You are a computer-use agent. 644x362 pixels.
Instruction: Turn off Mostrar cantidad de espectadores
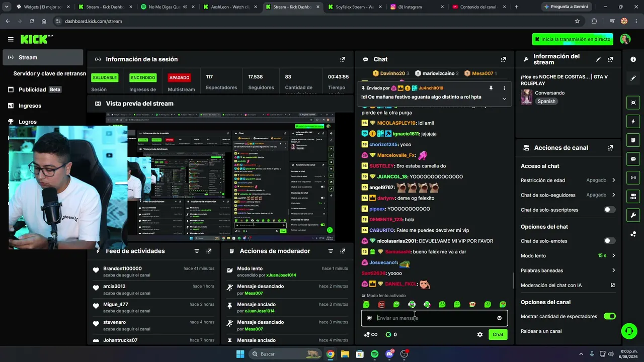(609, 316)
